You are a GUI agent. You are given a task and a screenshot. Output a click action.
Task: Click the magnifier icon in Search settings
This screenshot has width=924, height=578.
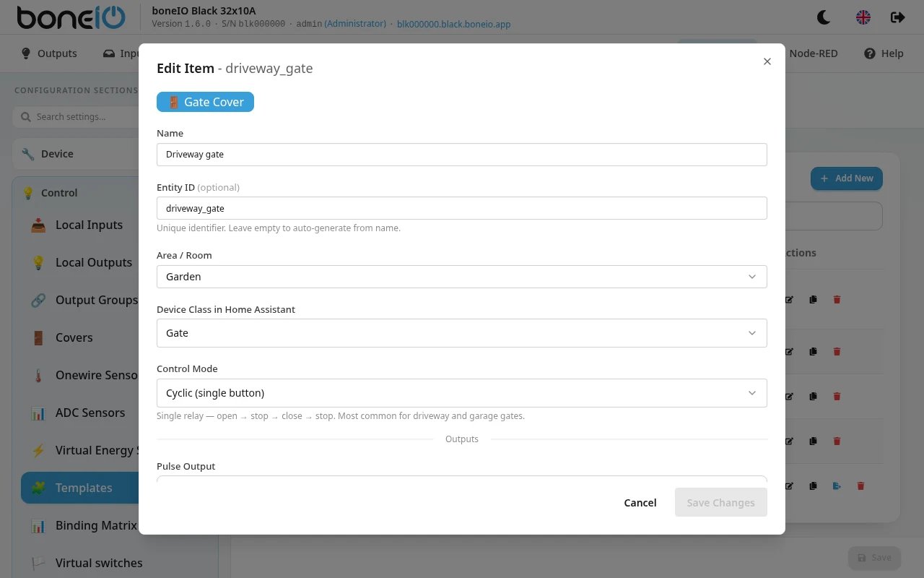[26, 116]
